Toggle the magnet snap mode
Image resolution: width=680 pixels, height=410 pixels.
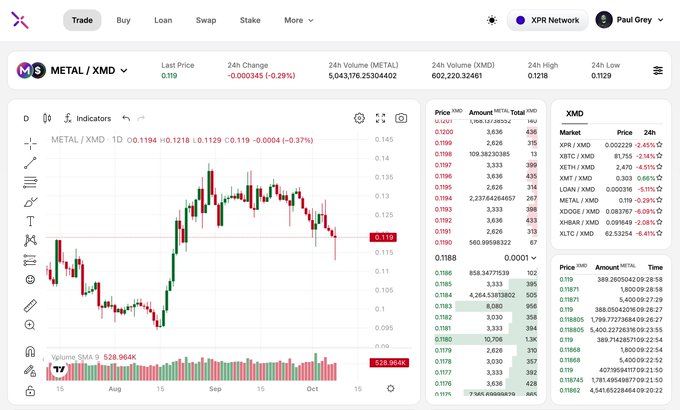click(30, 351)
